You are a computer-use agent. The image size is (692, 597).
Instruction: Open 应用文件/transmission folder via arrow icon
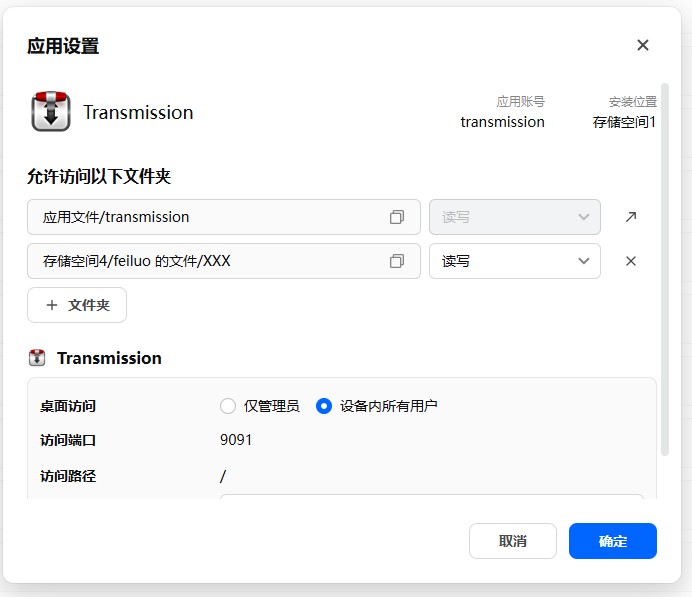(x=631, y=217)
